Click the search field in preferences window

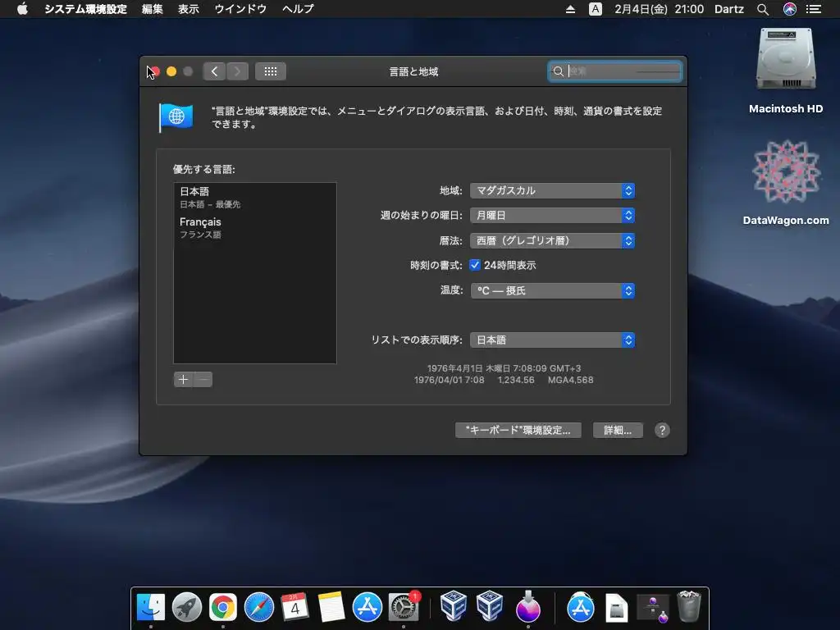point(615,71)
